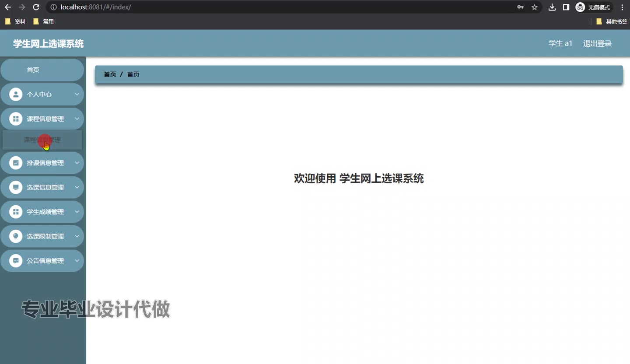Image resolution: width=630 pixels, height=364 pixels.
Task: Toggle the browser side panel icon
Action: (x=566, y=7)
